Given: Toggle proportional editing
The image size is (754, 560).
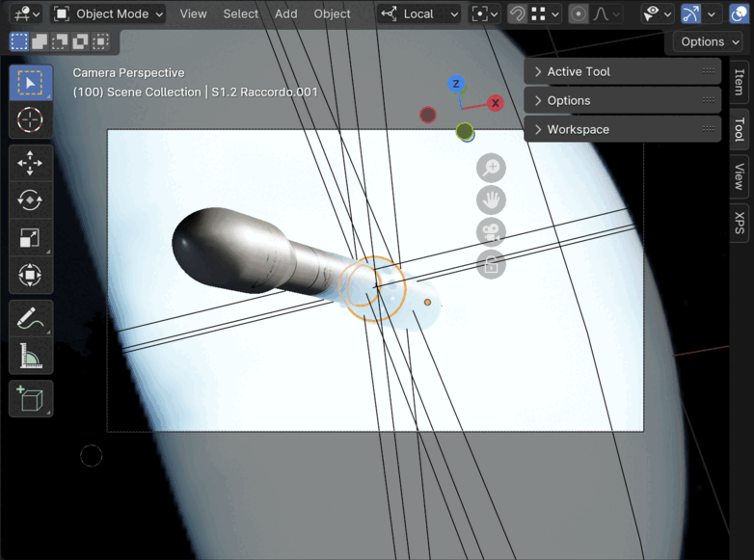Looking at the screenshot, I should pyautogui.click(x=579, y=13).
